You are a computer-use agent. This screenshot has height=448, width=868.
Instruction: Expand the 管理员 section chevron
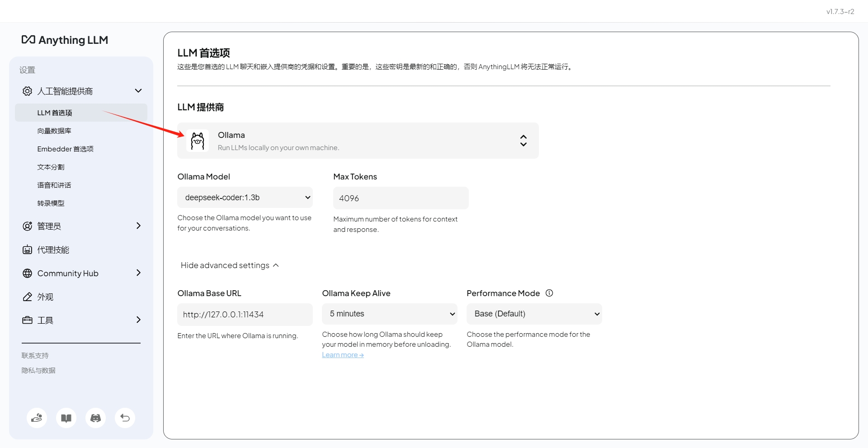(138, 226)
